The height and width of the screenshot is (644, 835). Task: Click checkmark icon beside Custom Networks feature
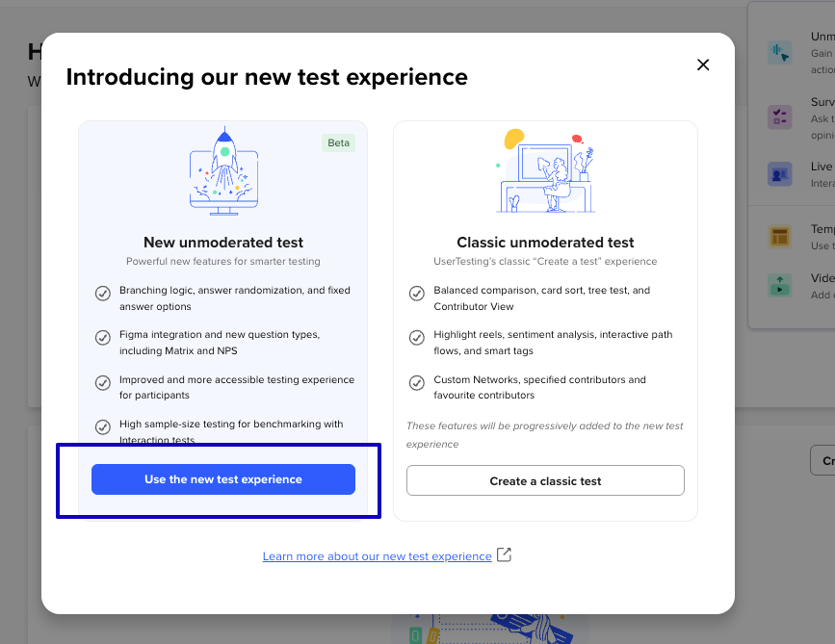coord(417,382)
